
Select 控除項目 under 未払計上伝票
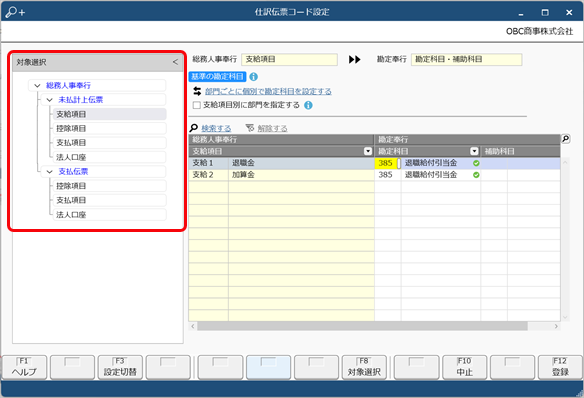[x=110, y=128]
